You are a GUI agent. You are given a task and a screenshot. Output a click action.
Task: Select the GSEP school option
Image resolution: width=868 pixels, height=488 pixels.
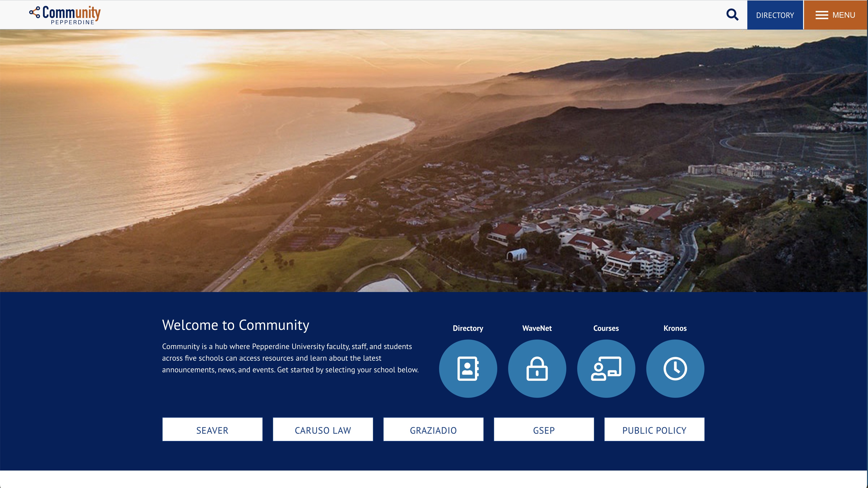click(544, 429)
